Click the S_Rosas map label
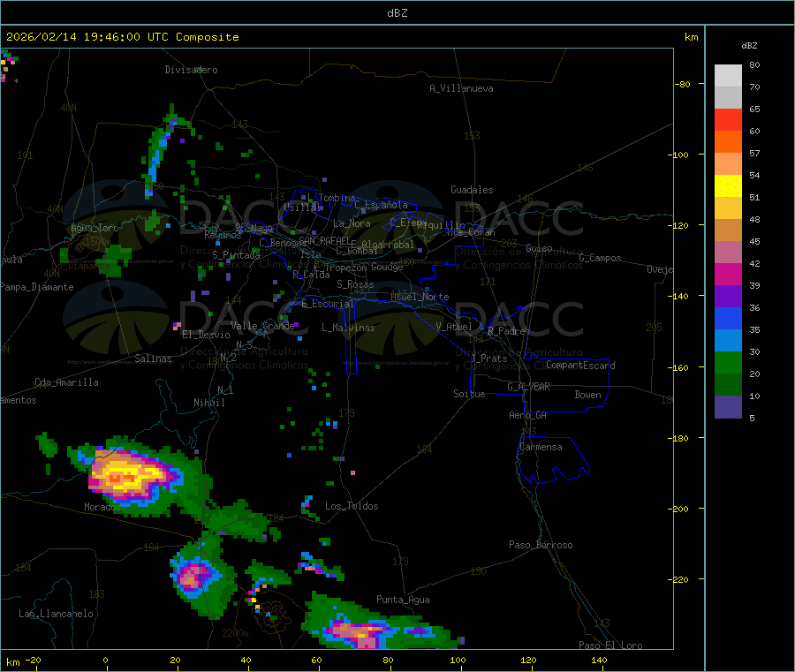 point(355,285)
